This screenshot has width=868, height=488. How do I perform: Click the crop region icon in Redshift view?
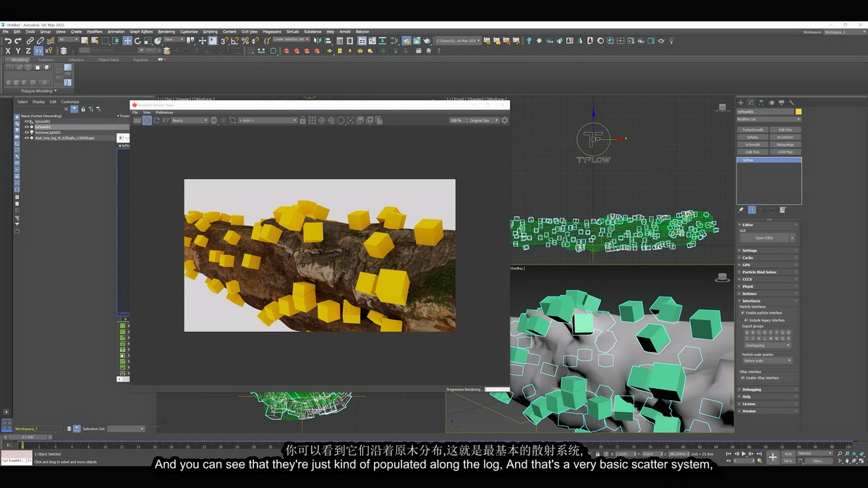coord(233,121)
